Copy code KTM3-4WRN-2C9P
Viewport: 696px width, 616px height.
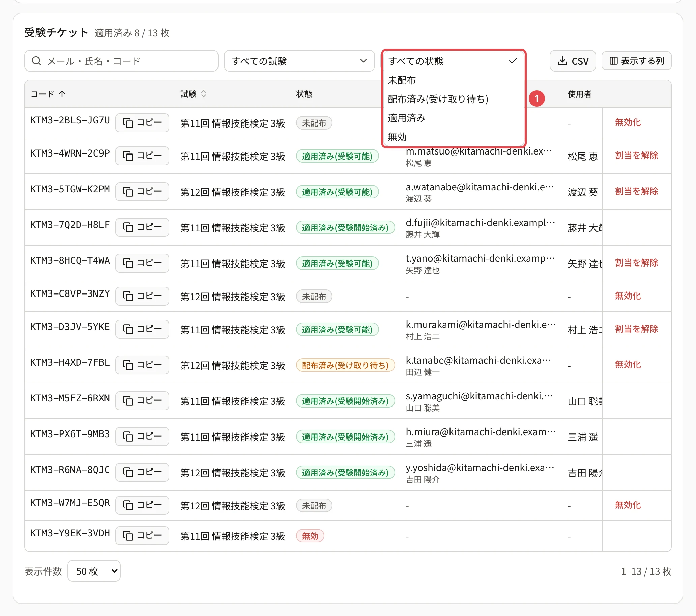coord(142,156)
